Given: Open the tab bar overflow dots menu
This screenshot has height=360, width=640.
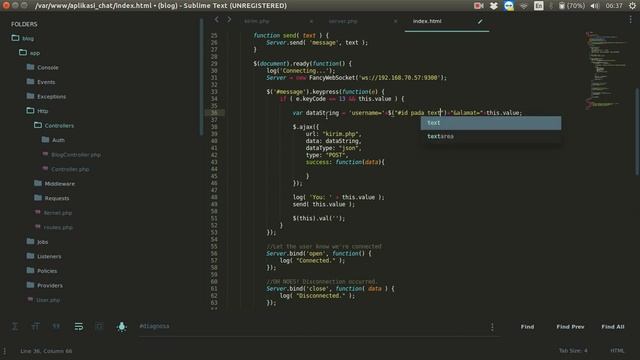Looking at the screenshot, I should point(631,20).
